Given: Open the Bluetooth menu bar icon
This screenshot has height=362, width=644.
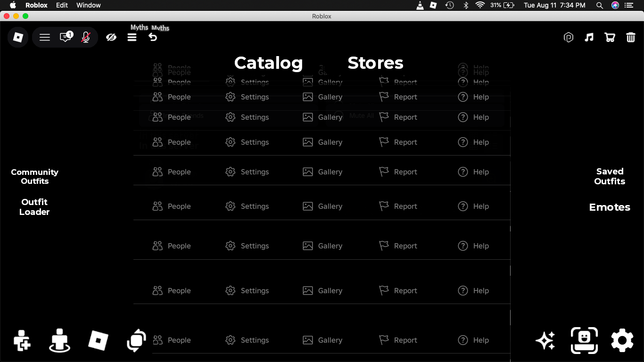Looking at the screenshot, I should 466,5.
